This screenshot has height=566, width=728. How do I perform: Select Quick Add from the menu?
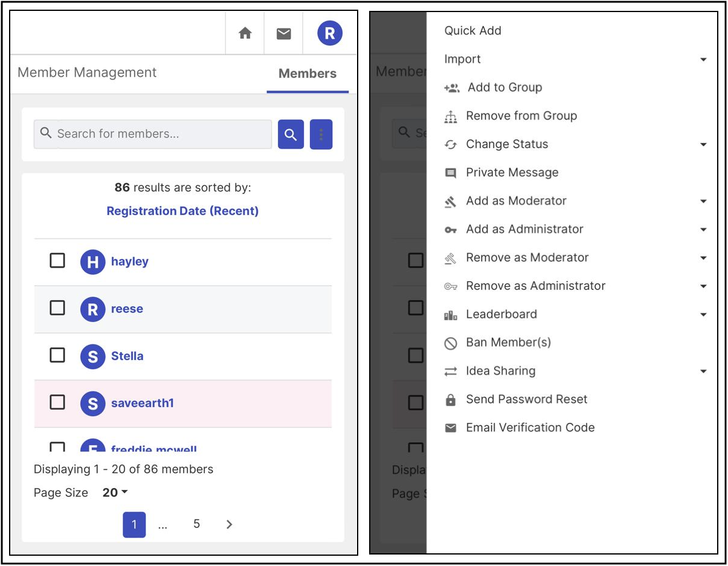click(x=472, y=31)
